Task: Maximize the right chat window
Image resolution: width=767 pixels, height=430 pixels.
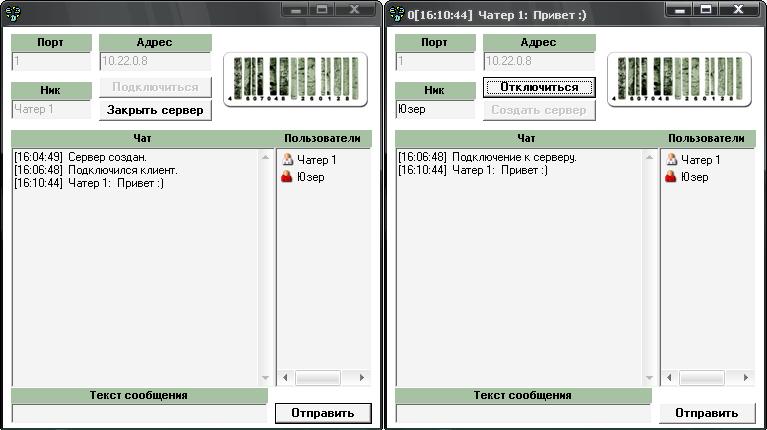Action: point(705,10)
